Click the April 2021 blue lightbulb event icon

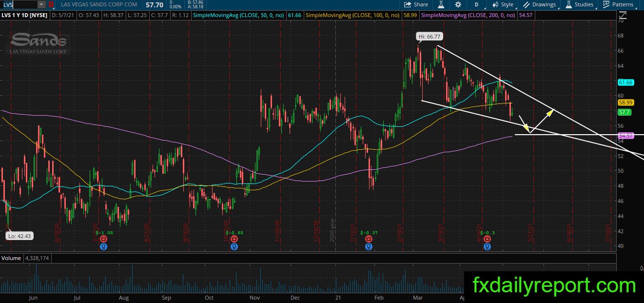487,247
